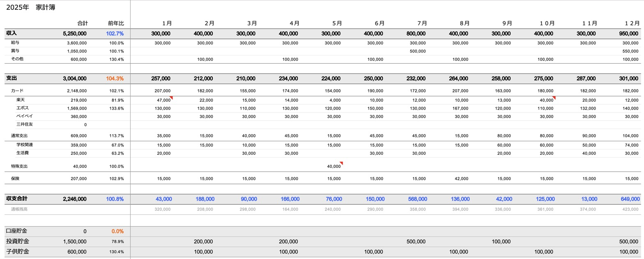
Task: Select the 賞与 July value 500,000
Action: 418,51
